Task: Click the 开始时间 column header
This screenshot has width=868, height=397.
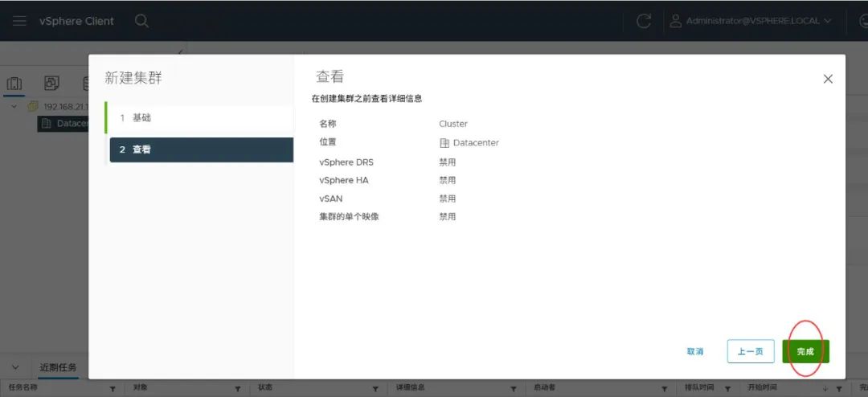Action: (762, 388)
